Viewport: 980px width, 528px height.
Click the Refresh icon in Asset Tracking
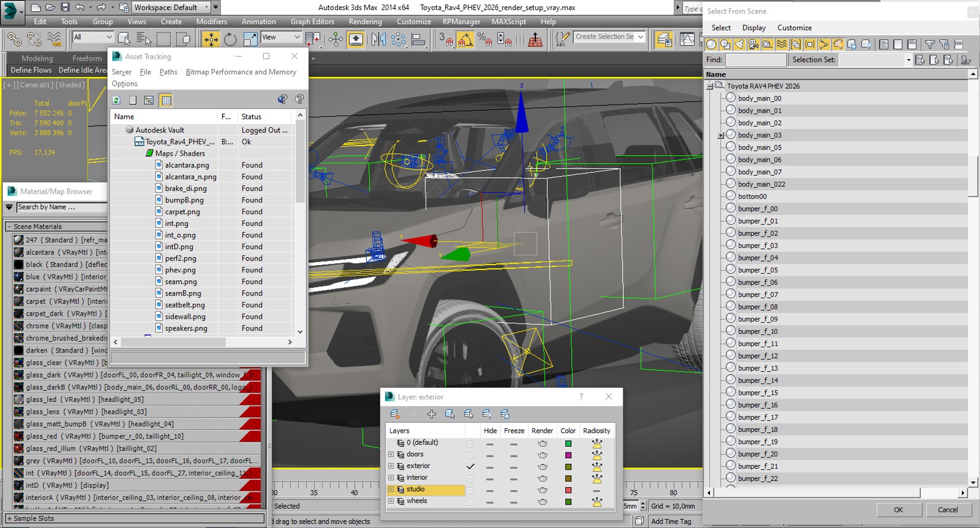pyautogui.click(x=116, y=100)
